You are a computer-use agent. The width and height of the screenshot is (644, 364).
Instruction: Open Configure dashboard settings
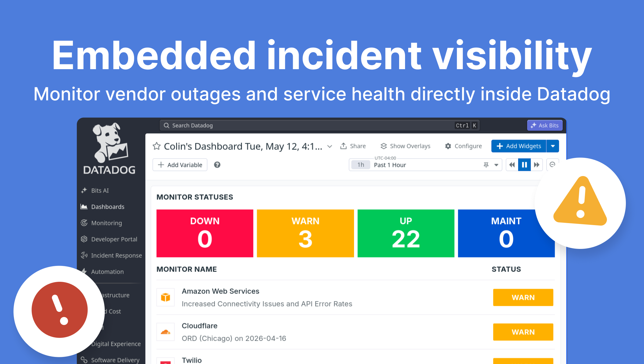click(x=463, y=146)
